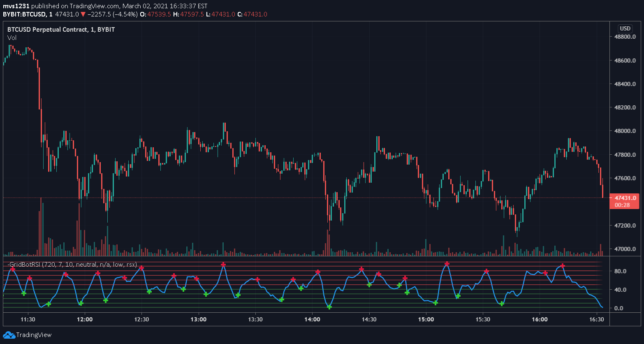Open the USD currency selector
644x344 pixels.
(x=625, y=29)
